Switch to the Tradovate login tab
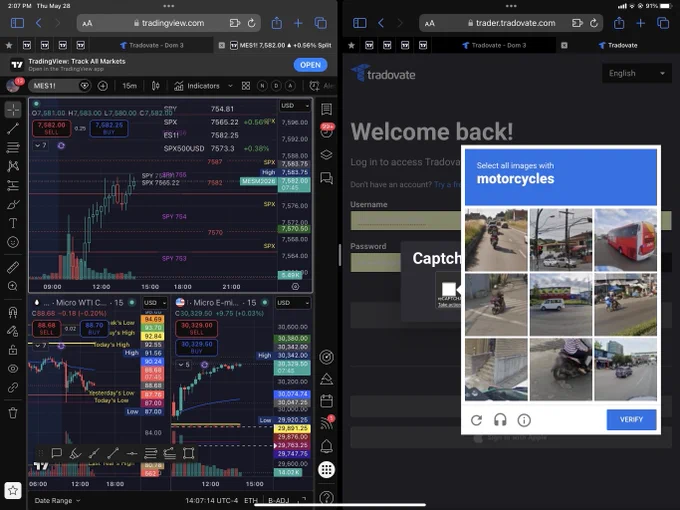The height and width of the screenshot is (510, 680). pos(618,45)
